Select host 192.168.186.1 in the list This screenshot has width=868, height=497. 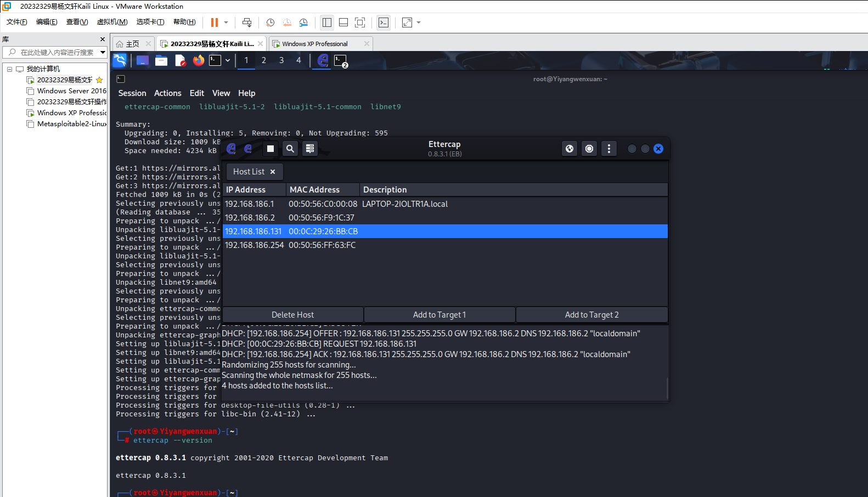445,204
